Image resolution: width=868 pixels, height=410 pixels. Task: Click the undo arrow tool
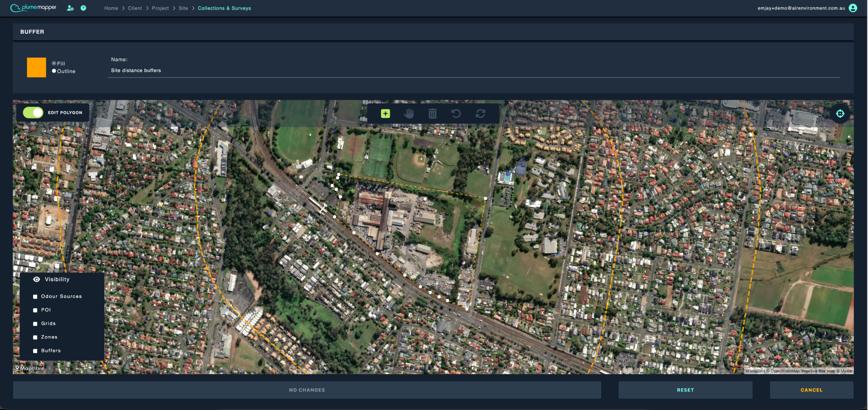456,113
